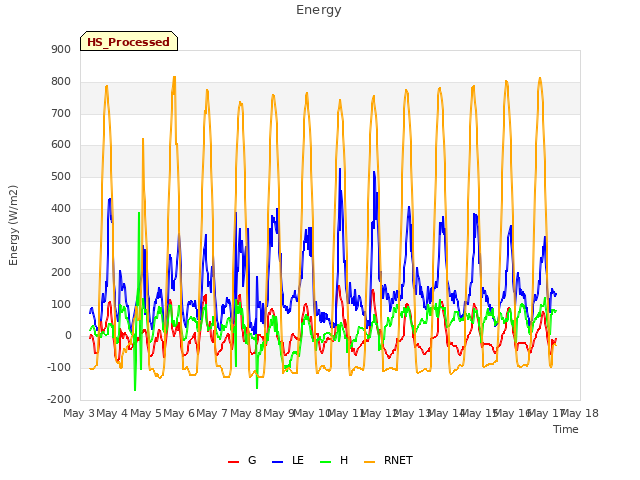Click the 600 y-axis tick label

(x=61, y=144)
